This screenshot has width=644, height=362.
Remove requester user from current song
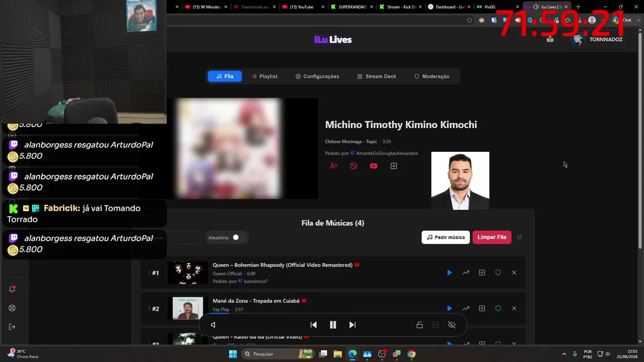pyautogui.click(x=333, y=166)
